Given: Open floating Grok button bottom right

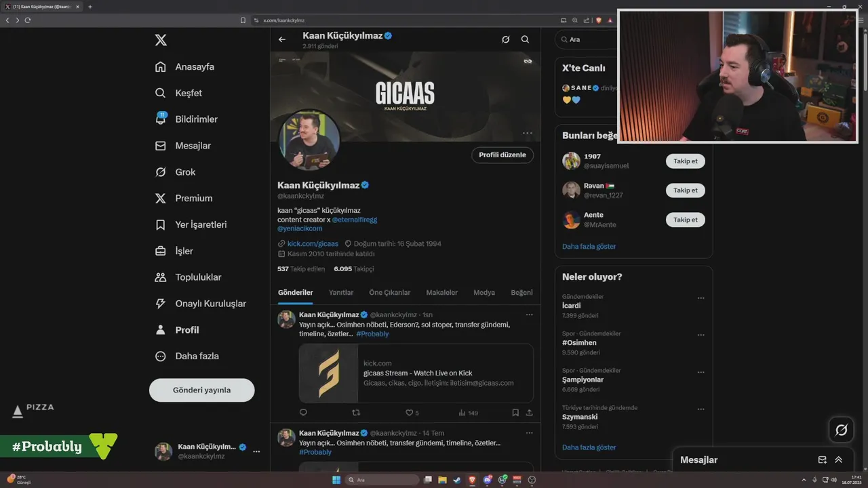Looking at the screenshot, I should click(841, 430).
